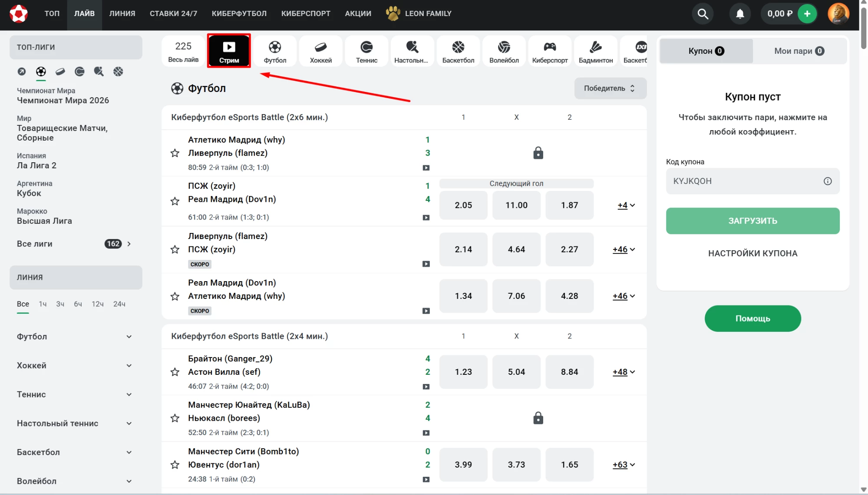
Task: Select the Теннис sport filter
Action: coord(366,51)
